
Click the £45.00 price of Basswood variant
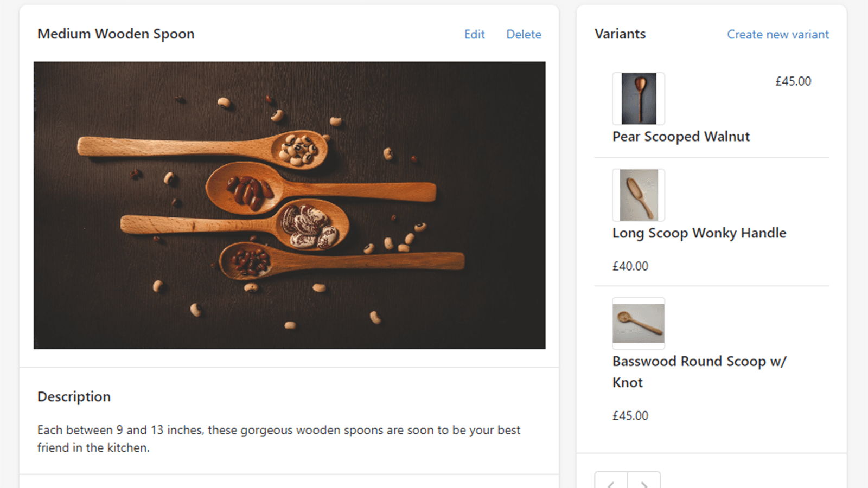click(x=630, y=415)
